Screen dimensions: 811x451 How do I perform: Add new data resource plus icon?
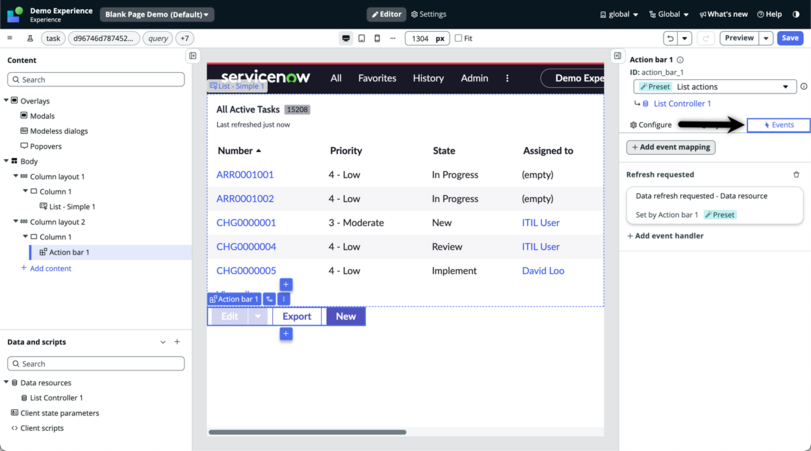coord(177,342)
